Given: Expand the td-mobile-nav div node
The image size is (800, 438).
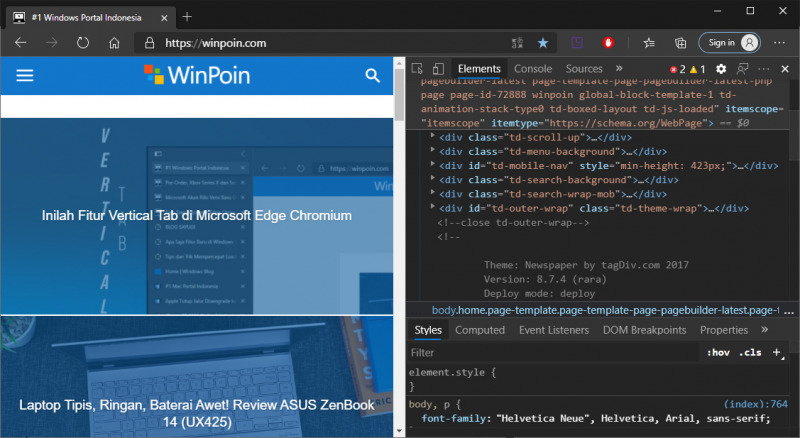Looking at the screenshot, I should [433, 165].
